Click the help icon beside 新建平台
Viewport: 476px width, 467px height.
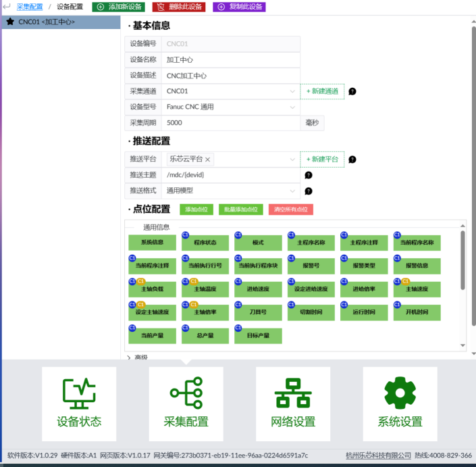(x=352, y=159)
